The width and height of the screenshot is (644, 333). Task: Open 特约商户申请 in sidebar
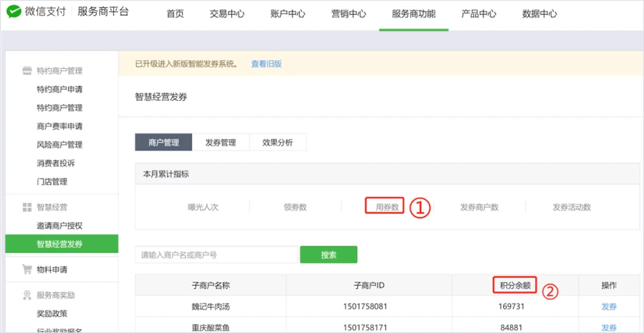tap(60, 89)
